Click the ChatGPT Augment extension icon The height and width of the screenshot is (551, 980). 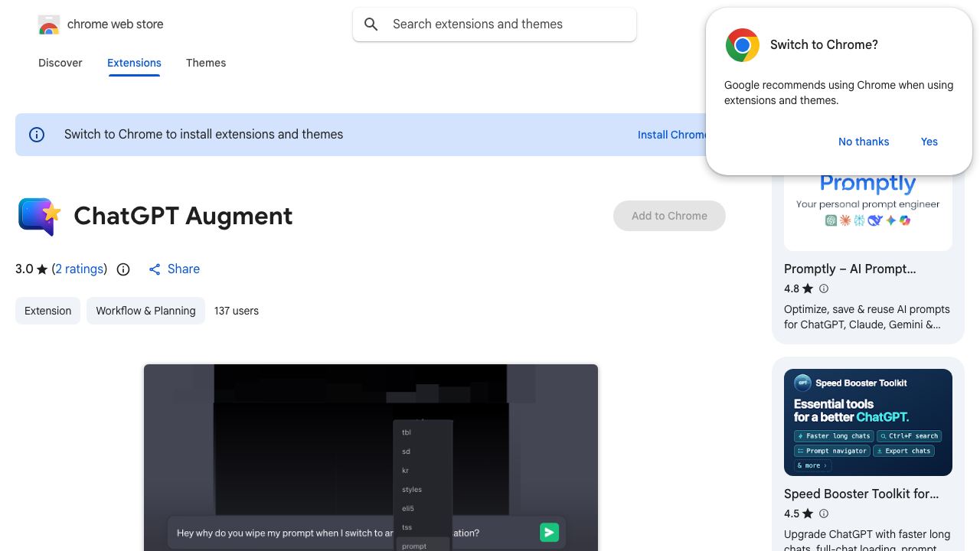point(39,217)
